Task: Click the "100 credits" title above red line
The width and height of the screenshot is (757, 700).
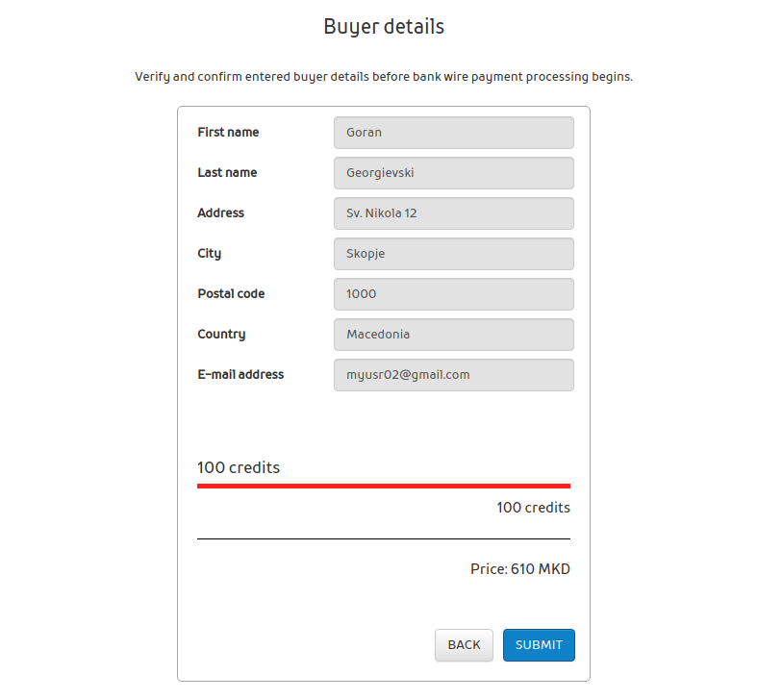Action: tap(239, 468)
